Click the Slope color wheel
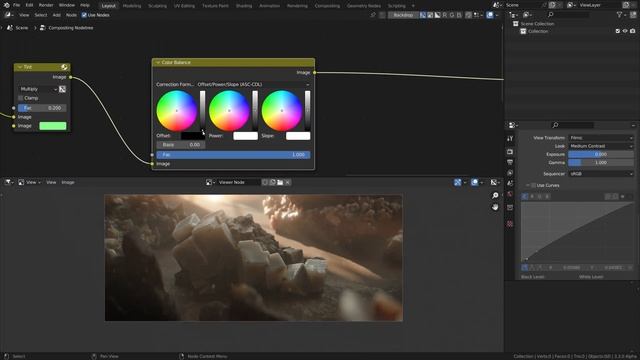640x360 pixels. pos(282,111)
